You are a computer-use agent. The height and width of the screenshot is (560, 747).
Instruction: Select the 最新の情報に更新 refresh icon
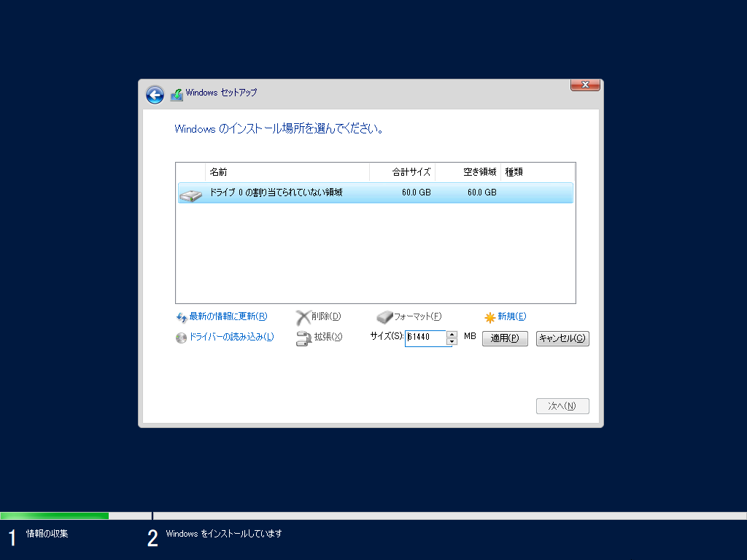click(180, 316)
